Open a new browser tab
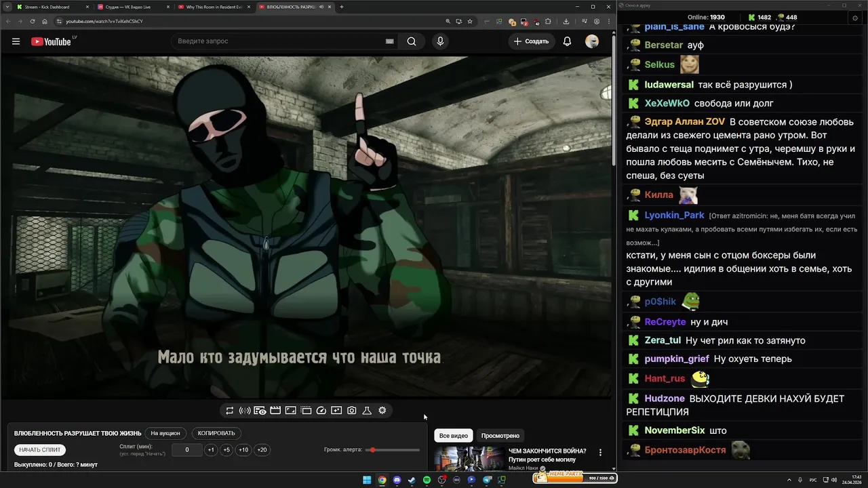 tap(342, 7)
